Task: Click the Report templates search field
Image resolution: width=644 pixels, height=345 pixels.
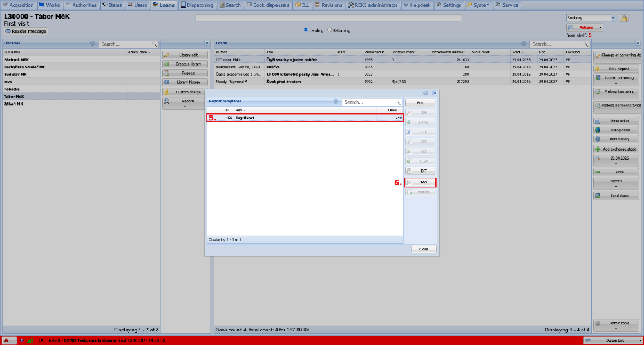Action: point(368,102)
